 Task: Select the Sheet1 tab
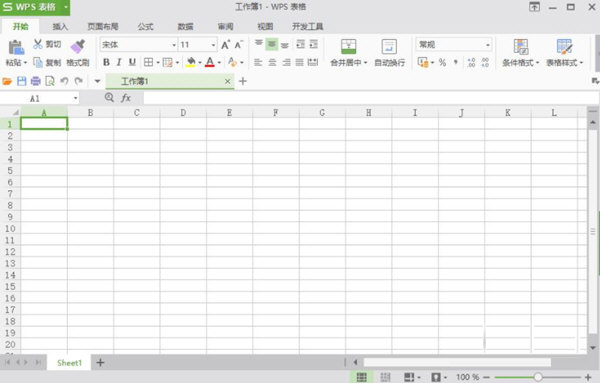point(69,363)
